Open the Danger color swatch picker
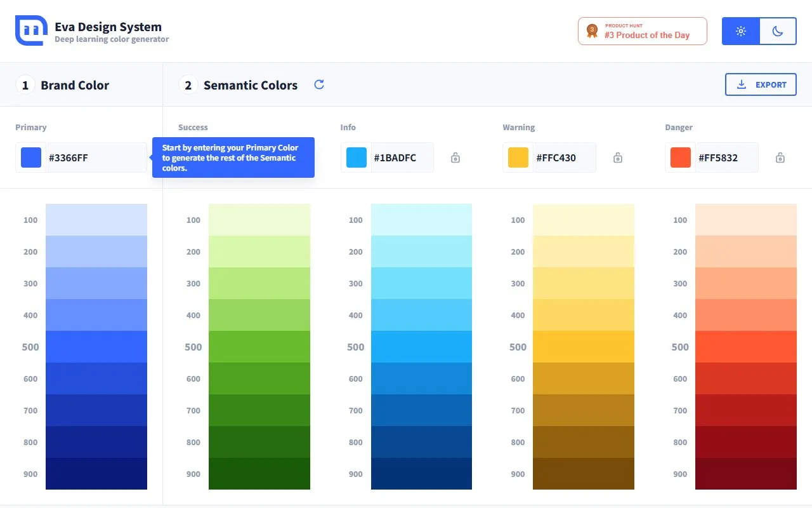 680,157
